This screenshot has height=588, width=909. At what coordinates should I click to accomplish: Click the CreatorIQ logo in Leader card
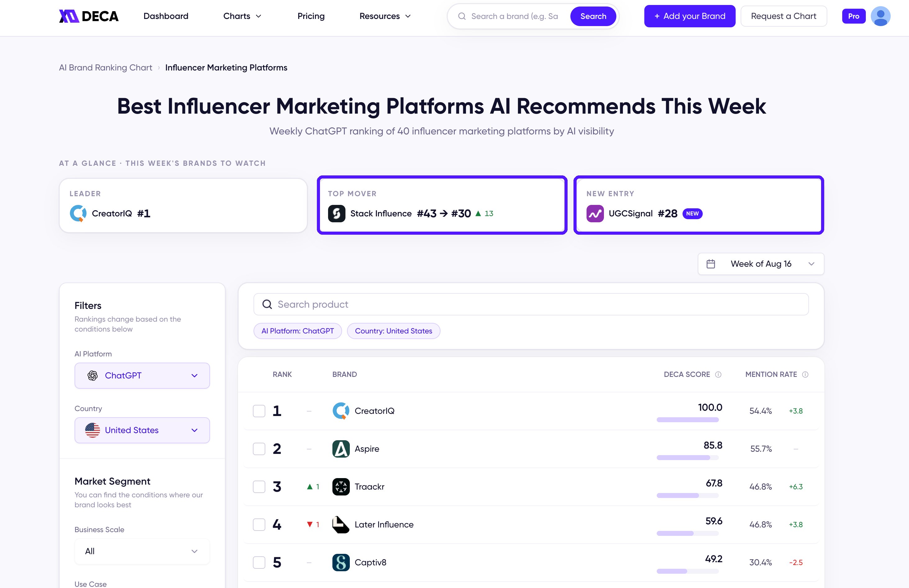point(78,213)
